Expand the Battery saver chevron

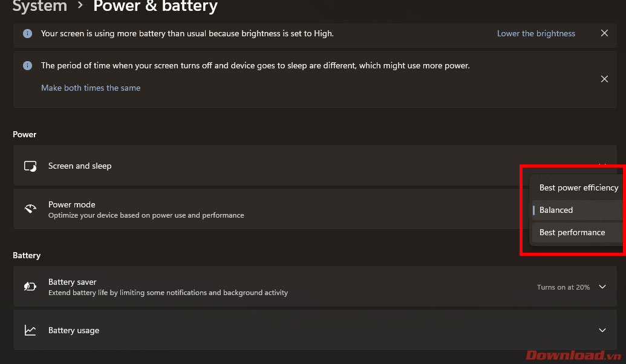(602, 287)
